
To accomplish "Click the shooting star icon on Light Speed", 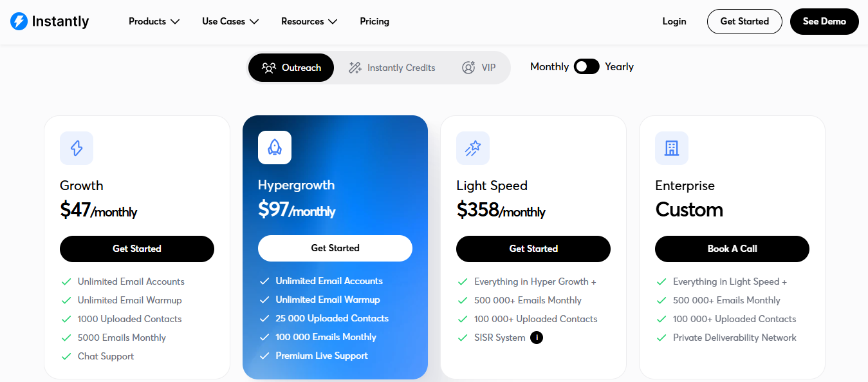I will point(472,148).
